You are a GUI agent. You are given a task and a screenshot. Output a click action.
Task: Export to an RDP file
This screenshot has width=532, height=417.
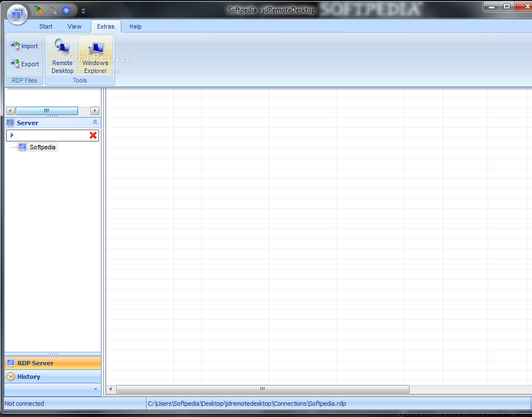(25, 64)
